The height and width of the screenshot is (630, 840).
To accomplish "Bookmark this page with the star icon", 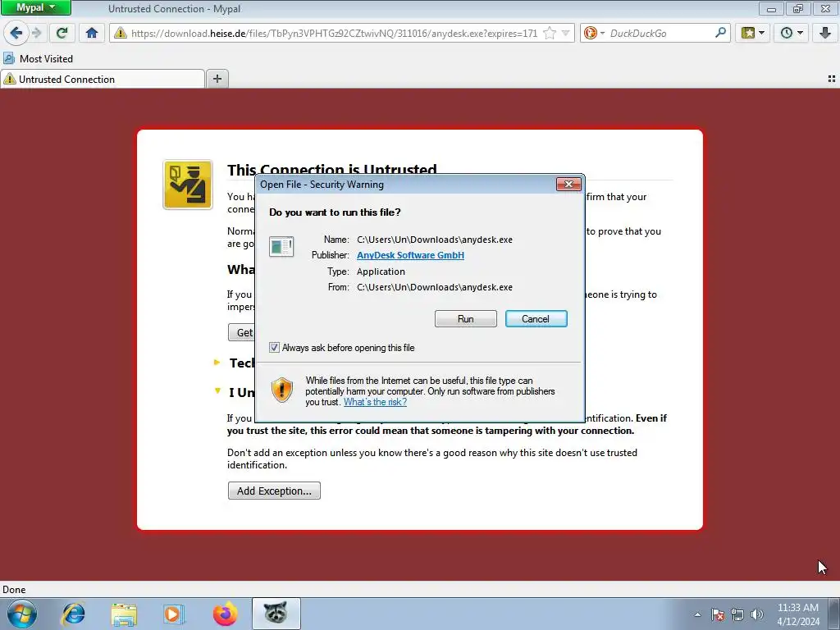I will click(550, 33).
